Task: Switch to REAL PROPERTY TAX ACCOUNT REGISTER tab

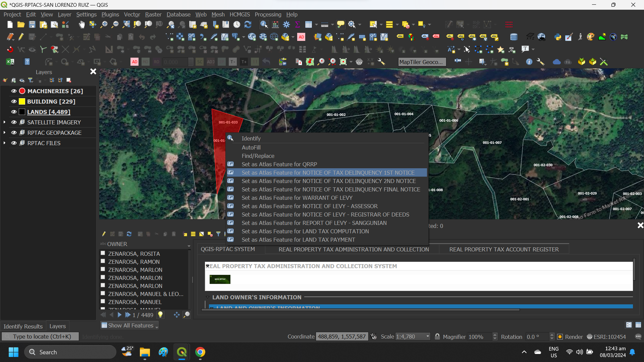Action: click(x=504, y=249)
